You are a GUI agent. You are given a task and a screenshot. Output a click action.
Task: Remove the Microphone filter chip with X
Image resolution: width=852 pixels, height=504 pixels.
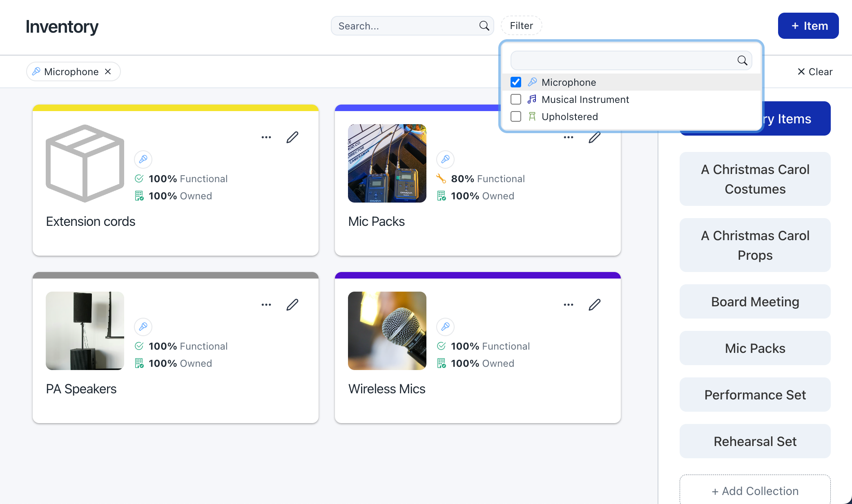click(x=108, y=71)
